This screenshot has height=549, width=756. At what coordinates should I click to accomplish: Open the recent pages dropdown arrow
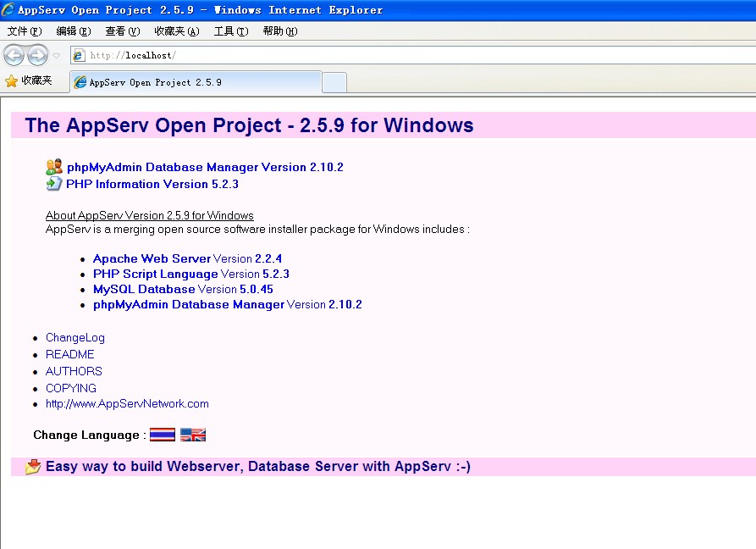point(57,56)
